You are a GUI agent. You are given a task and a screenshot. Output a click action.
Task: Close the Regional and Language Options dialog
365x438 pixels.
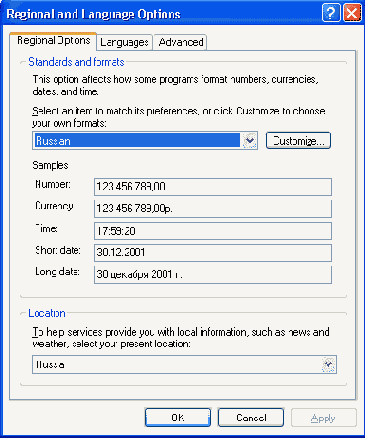(352, 13)
